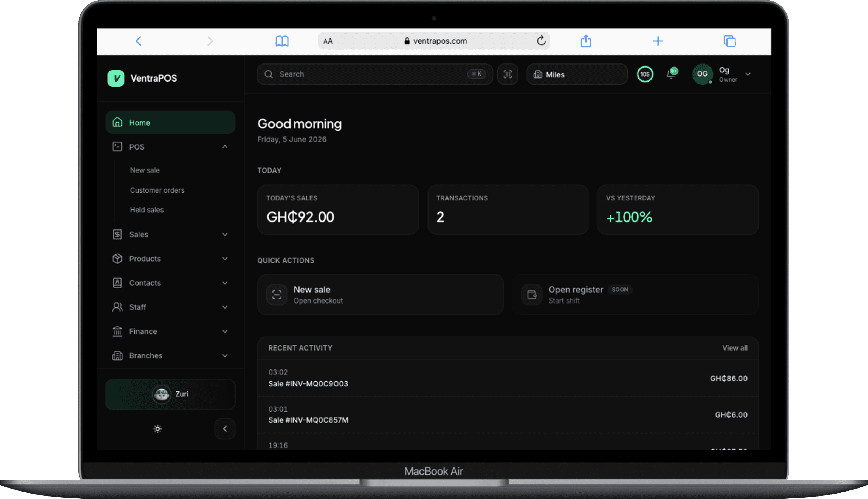This screenshot has width=868, height=499.
Task: Open Sale #INV-MQ0C9O03 activity row
Action: pos(508,378)
